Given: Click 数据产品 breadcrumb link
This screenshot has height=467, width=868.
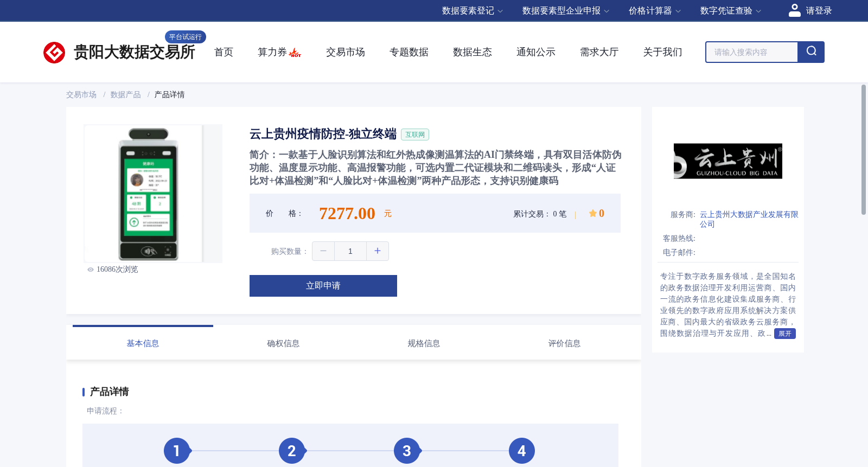Looking at the screenshot, I should tap(125, 95).
